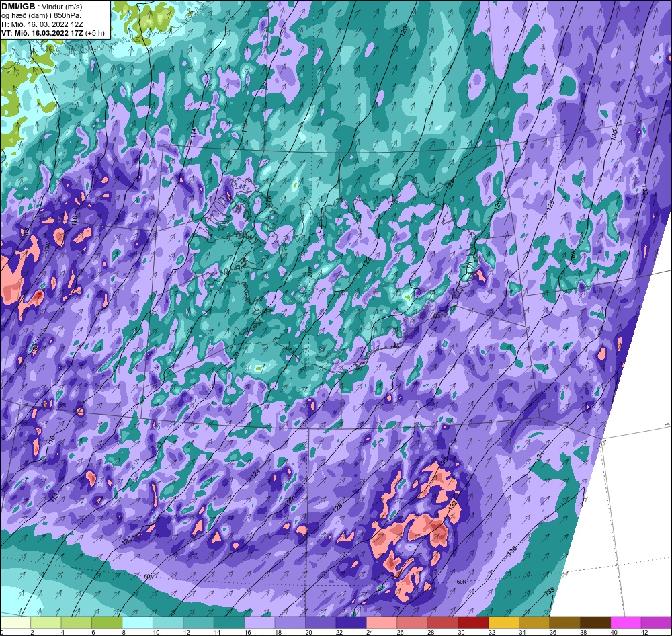Select the '134' height contour label
Image resolution: width=672 pixels, height=636 pixels.
click(539, 456)
